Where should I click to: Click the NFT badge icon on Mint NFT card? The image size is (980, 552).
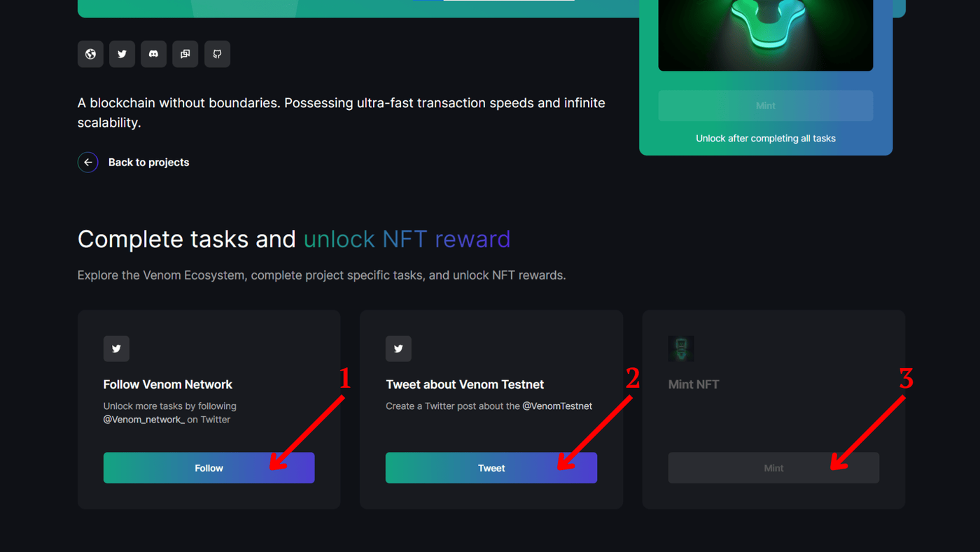point(680,348)
